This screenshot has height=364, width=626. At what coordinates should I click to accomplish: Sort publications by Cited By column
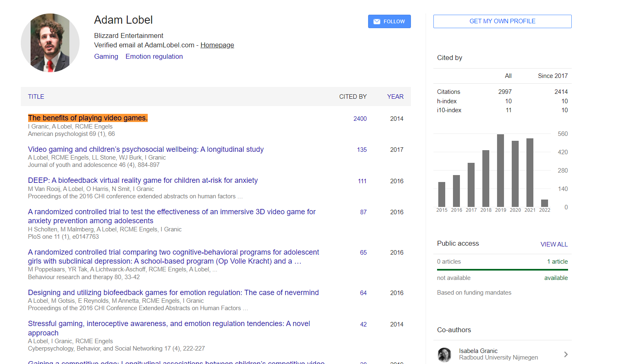coord(353,97)
